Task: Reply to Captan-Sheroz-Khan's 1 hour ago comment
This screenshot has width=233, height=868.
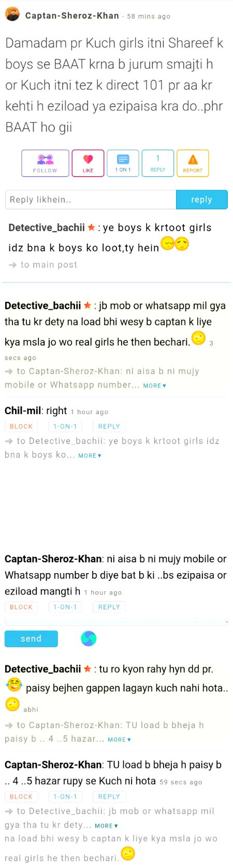Action: [x=109, y=607]
